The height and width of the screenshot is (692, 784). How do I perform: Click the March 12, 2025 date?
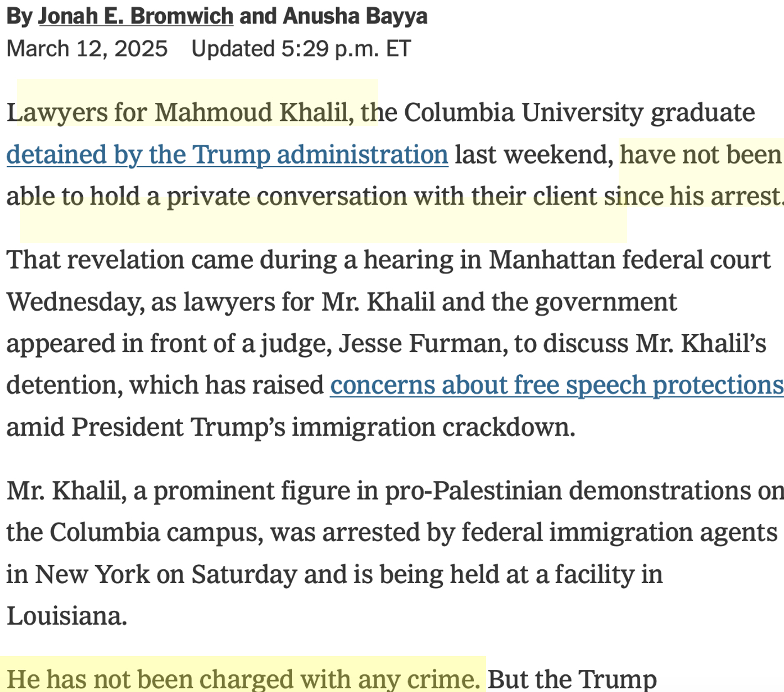(x=87, y=49)
